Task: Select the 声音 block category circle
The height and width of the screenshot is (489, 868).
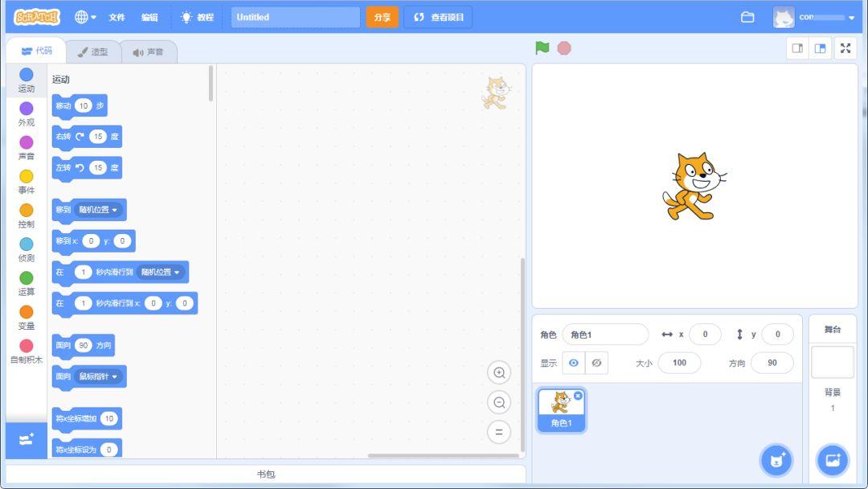Action: coord(26,142)
